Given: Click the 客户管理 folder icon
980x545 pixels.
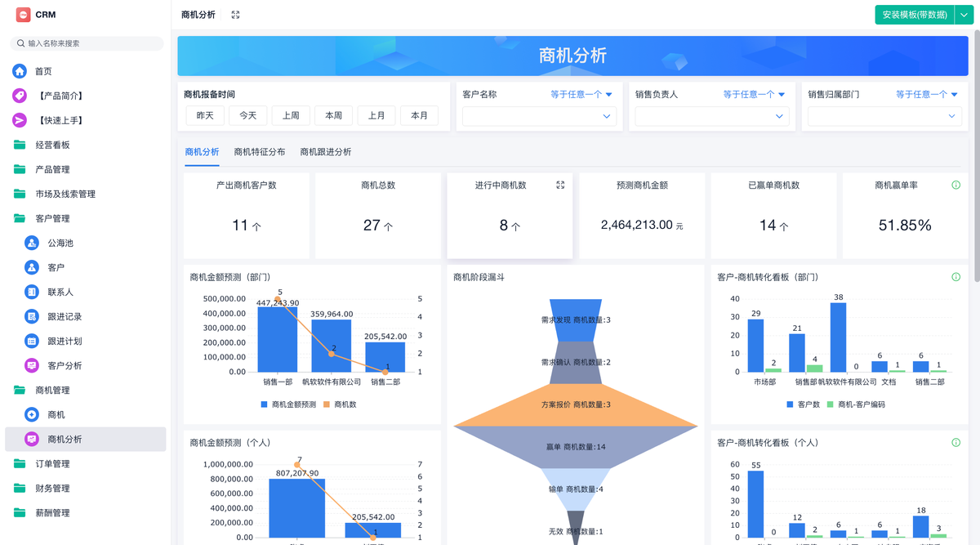Looking at the screenshot, I should coord(20,218).
